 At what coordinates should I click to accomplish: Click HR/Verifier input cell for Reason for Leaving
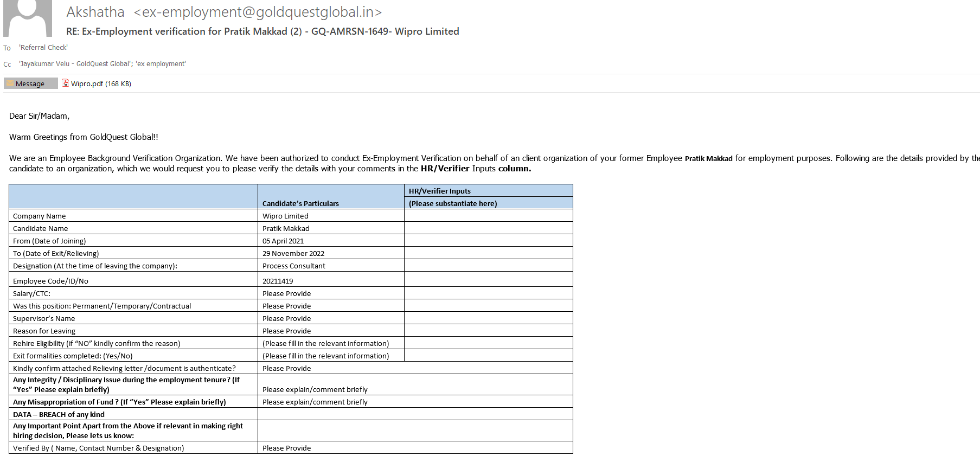488,331
